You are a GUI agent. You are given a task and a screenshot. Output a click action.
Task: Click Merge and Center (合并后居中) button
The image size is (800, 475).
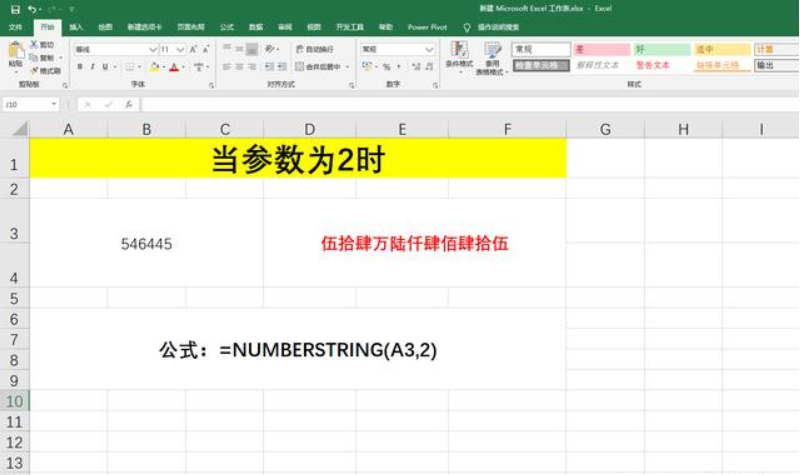tap(318, 67)
